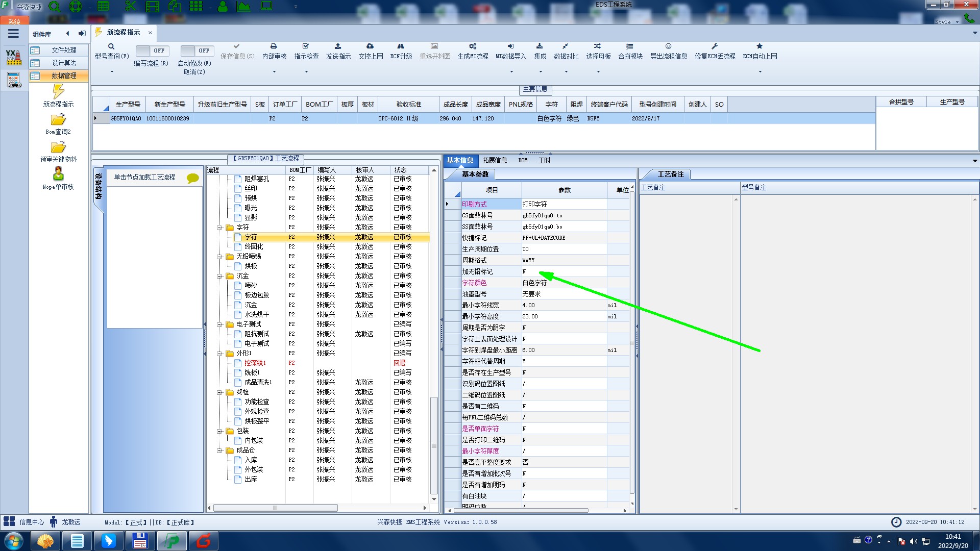
Task: Open 新流程指示 lightning icon in sidebar
Action: pyautogui.click(x=58, y=92)
